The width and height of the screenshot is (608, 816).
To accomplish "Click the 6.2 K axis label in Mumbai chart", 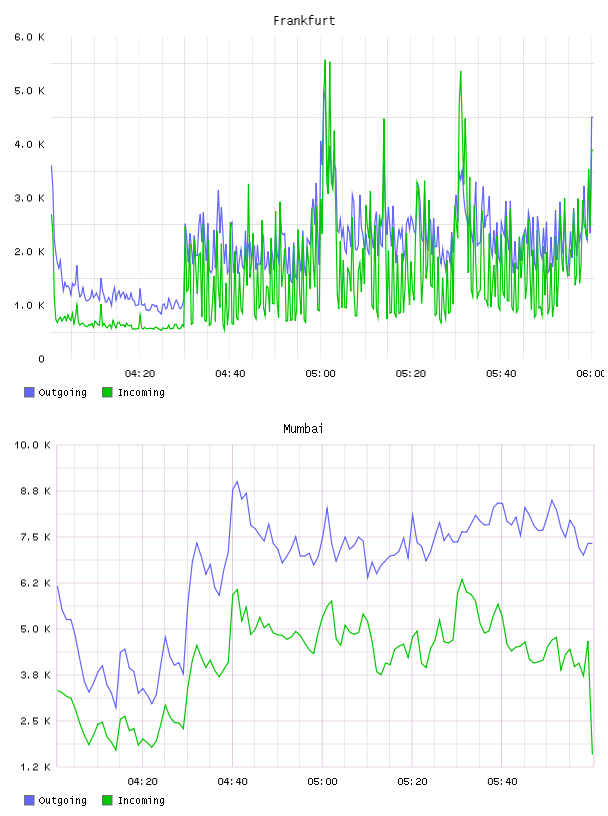I will point(35,583).
